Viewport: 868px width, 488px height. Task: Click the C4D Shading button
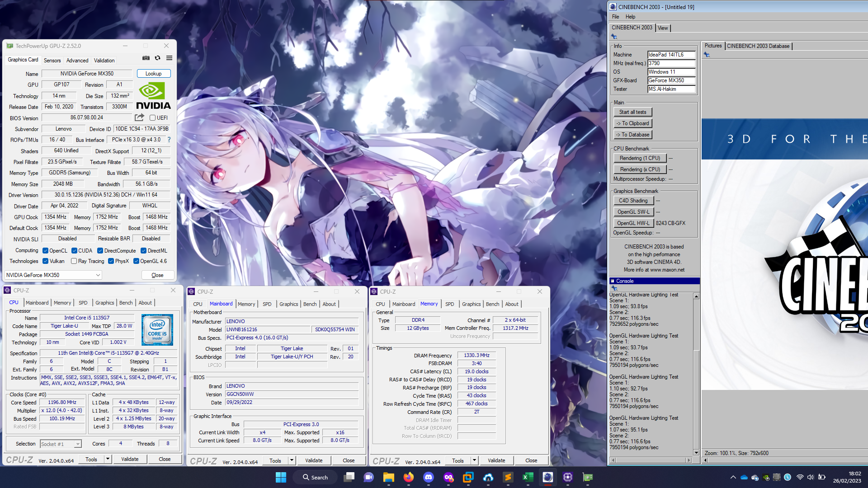point(633,201)
